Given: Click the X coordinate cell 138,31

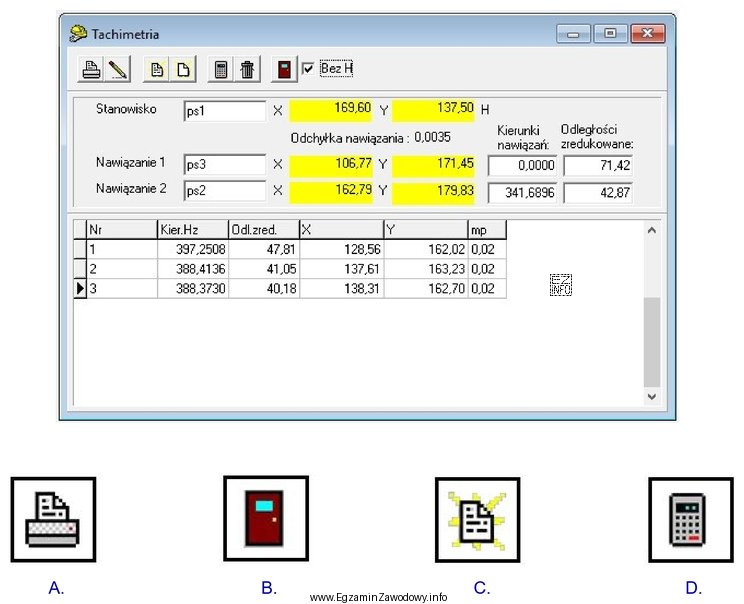Looking at the screenshot, I should (x=342, y=288).
